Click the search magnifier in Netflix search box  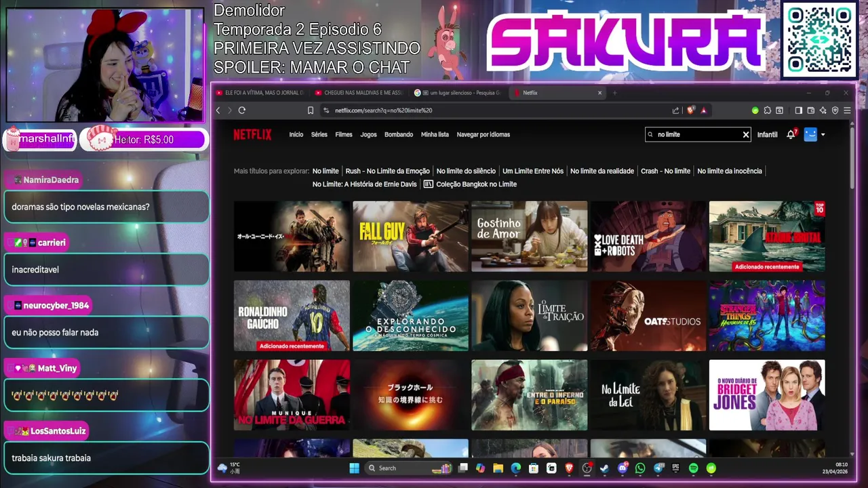coord(651,134)
